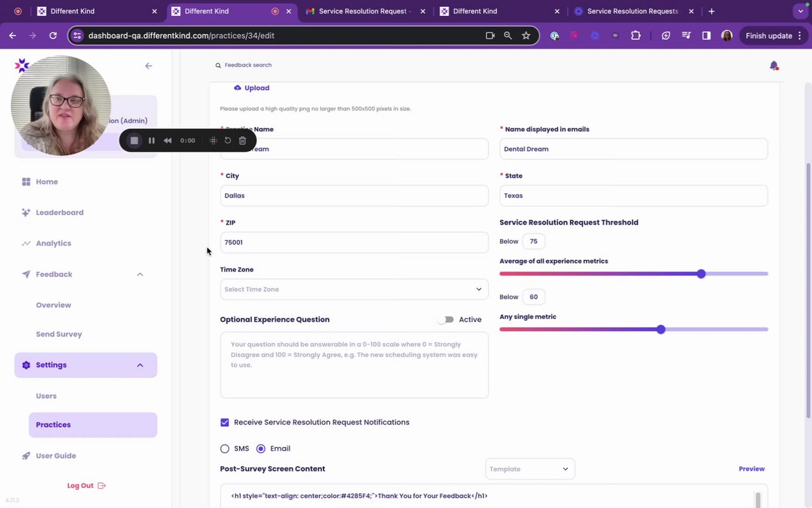Select the SMS radio button

tap(225, 448)
